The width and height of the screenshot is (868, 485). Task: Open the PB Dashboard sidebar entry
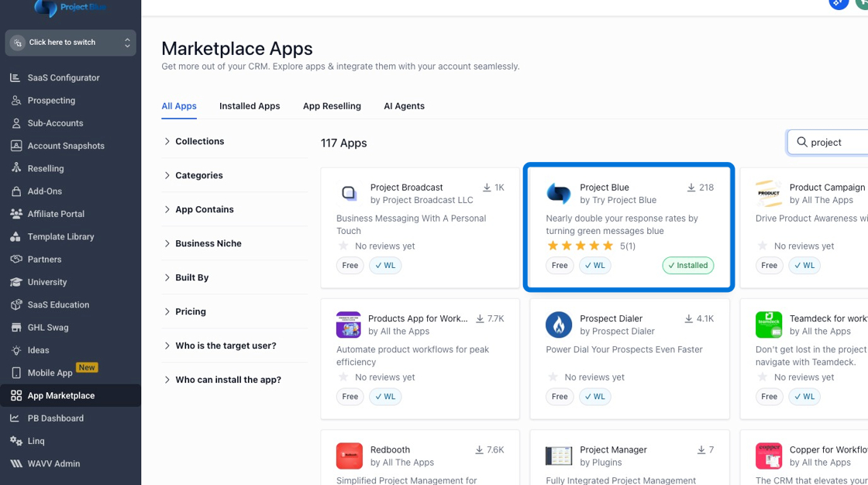[15, 418]
